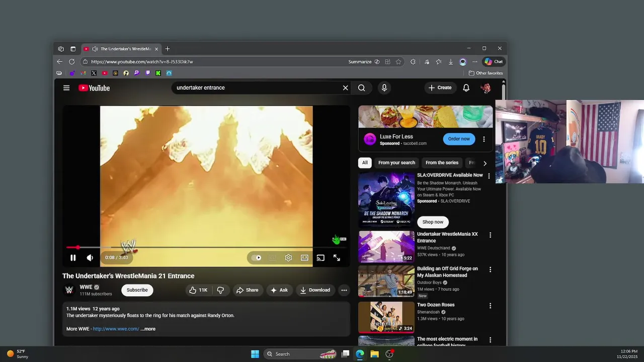Open browser settings and more menu
The height and width of the screenshot is (362, 644).
(475, 62)
